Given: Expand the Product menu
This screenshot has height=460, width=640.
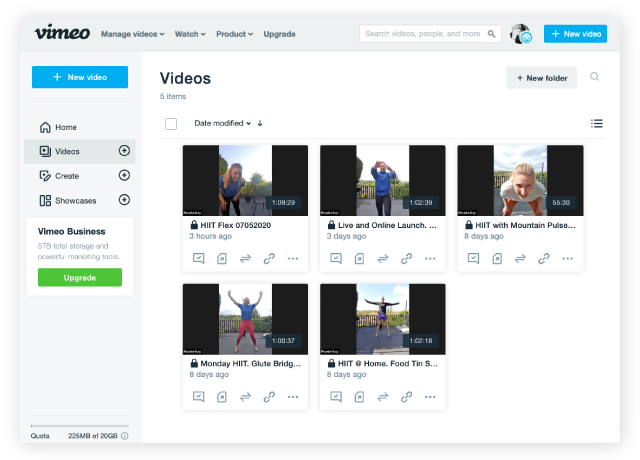Looking at the screenshot, I should [235, 34].
